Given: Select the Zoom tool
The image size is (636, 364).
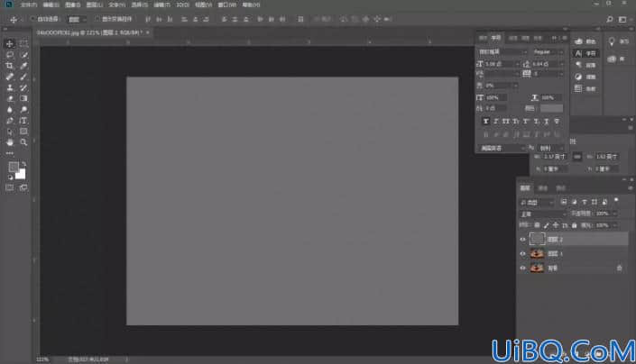Looking at the screenshot, I should (23, 142).
